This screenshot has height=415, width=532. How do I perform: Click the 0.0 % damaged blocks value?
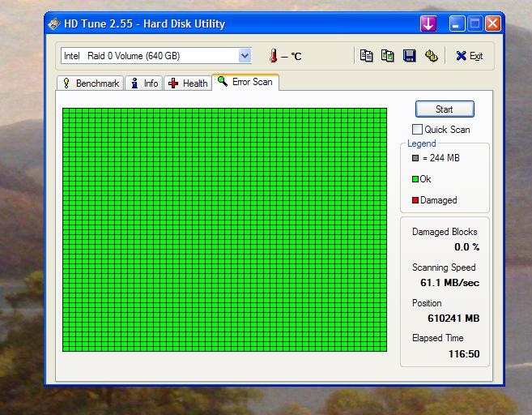[x=467, y=247]
